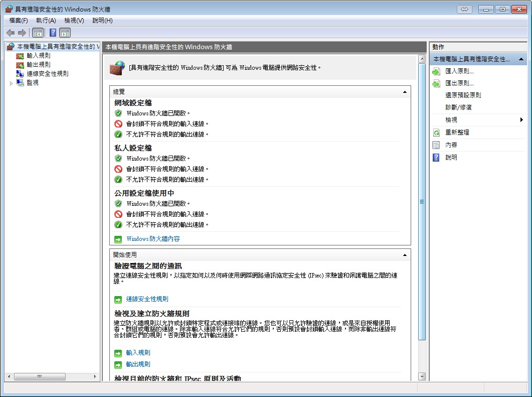Follow the 輸入規則 link in center pane
The height and width of the screenshot is (397, 532).
coord(138,353)
